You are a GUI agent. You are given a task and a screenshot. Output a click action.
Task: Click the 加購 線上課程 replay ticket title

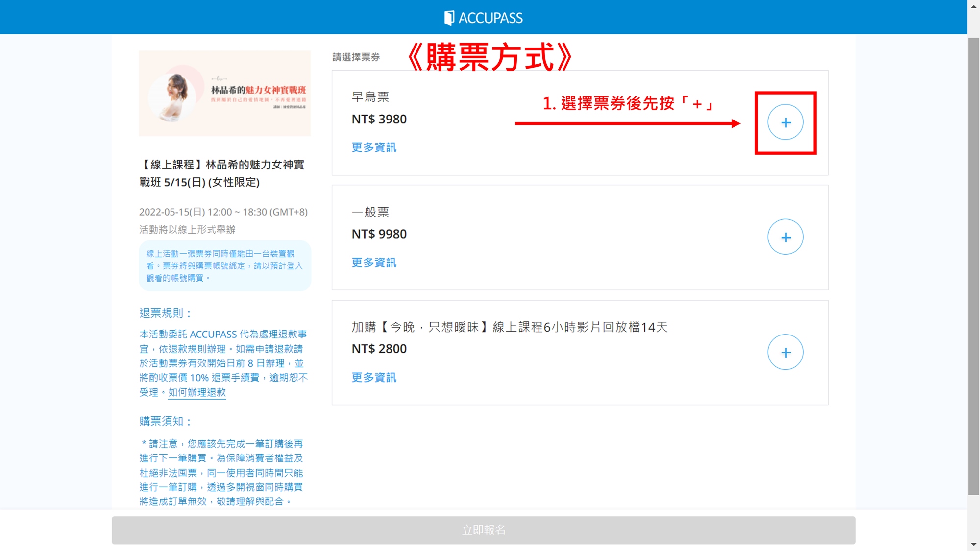pos(510,327)
